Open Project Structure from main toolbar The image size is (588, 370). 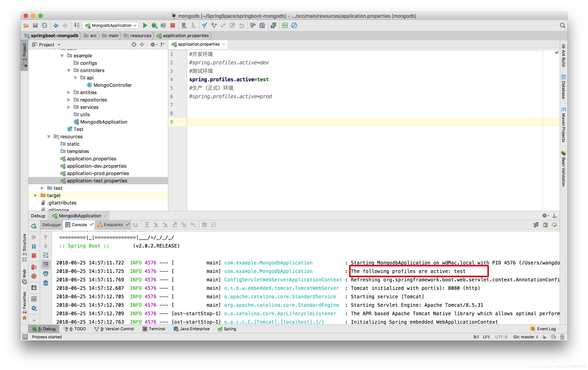point(262,25)
